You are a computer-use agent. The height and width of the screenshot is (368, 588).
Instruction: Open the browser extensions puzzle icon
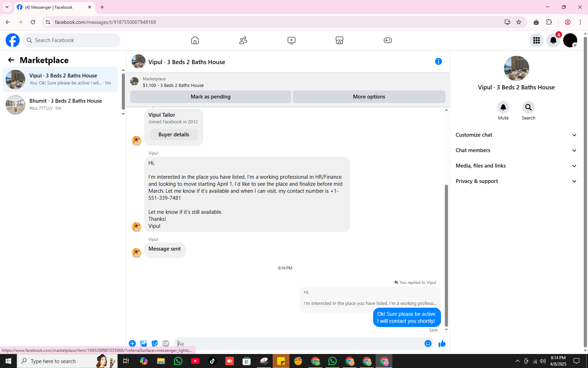549,22
